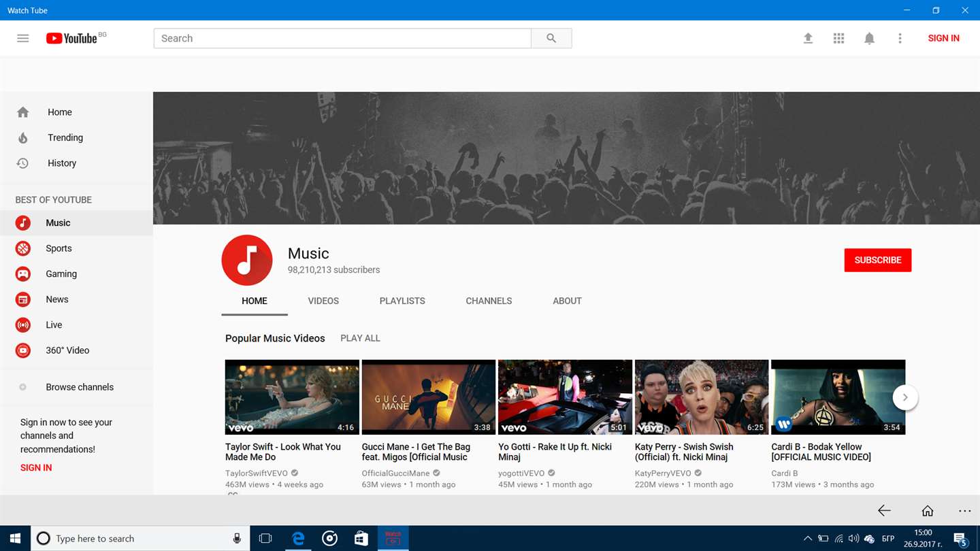Switch to the ABOUT tab

click(x=567, y=301)
